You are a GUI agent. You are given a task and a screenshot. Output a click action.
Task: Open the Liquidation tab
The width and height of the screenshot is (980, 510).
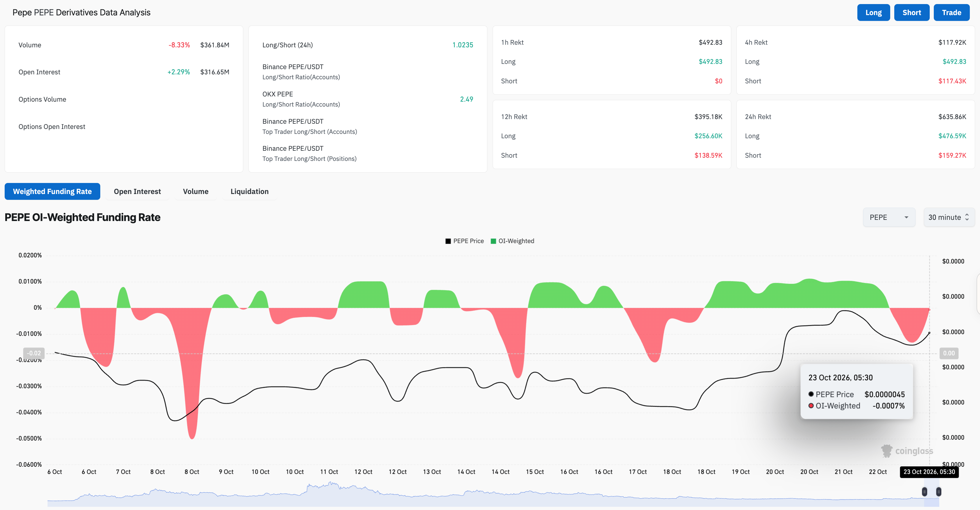(249, 191)
